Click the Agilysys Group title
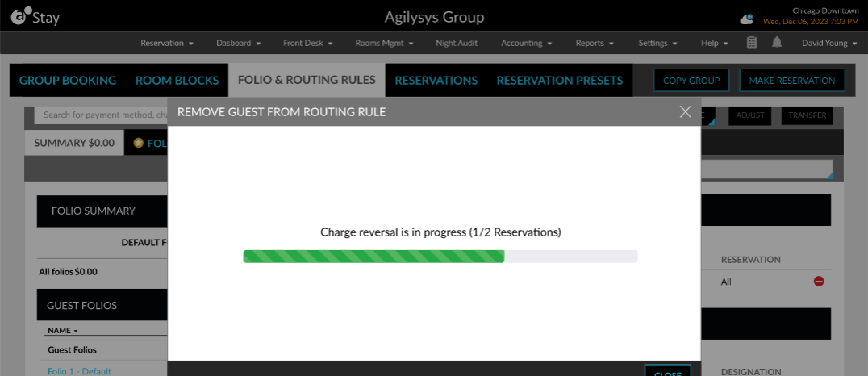Image resolution: width=868 pixels, height=376 pixels. coord(435,17)
